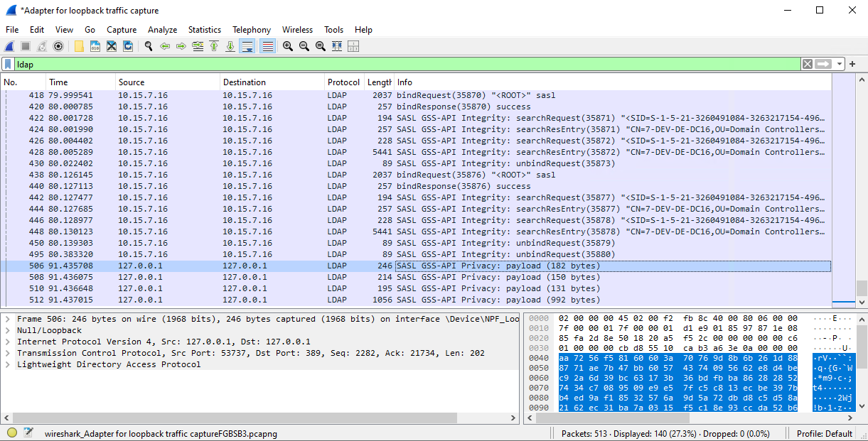The height and width of the screenshot is (441, 868).
Task: Open the Wireless menu
Action: (x=297, y=30)
